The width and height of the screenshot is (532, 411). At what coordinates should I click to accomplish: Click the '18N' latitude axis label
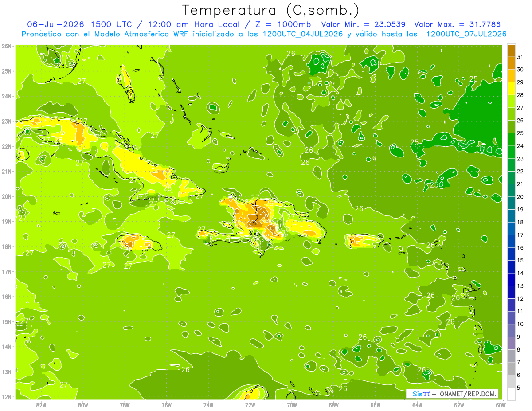[7, 247]
